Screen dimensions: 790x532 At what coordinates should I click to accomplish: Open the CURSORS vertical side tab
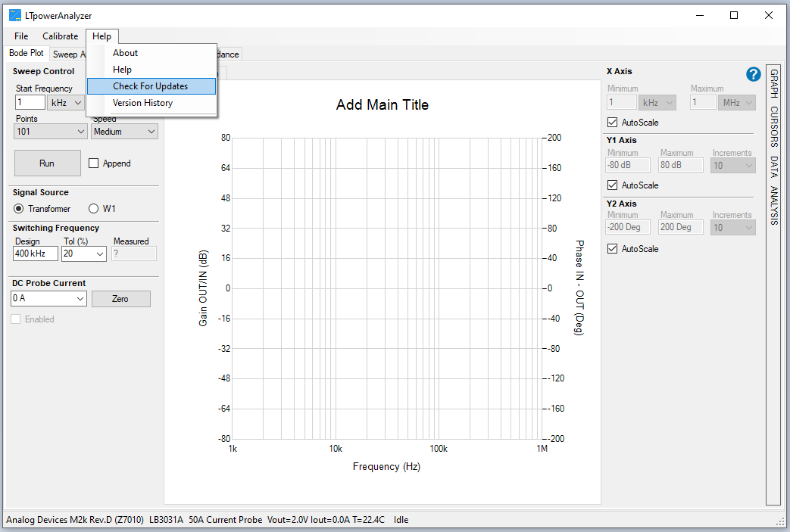(773, 126)
